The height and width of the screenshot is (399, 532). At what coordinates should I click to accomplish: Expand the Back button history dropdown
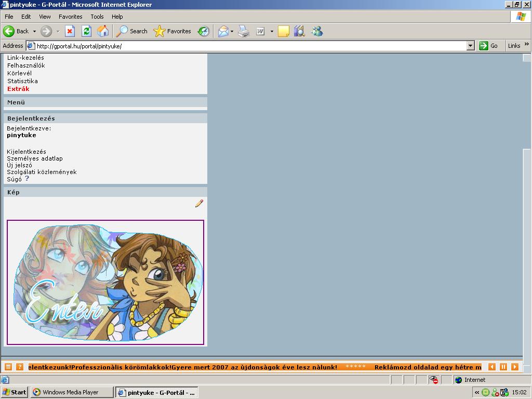tap(34, 31)
